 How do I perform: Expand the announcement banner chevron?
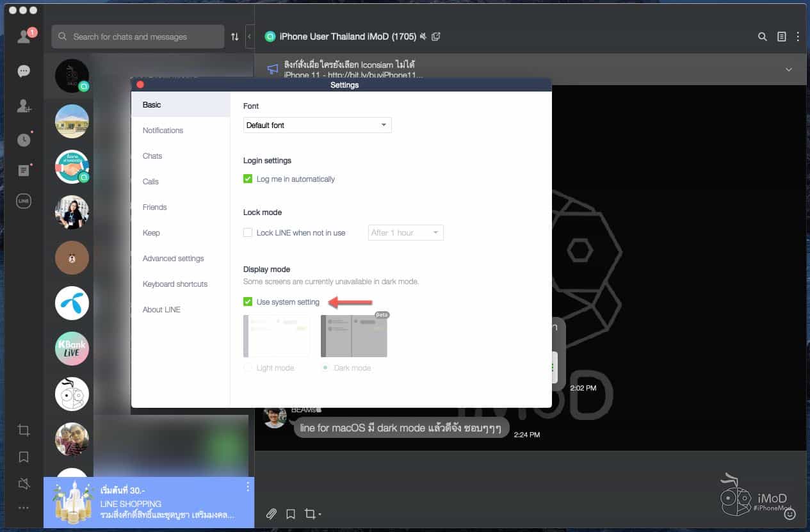click(x=789, y=69)
